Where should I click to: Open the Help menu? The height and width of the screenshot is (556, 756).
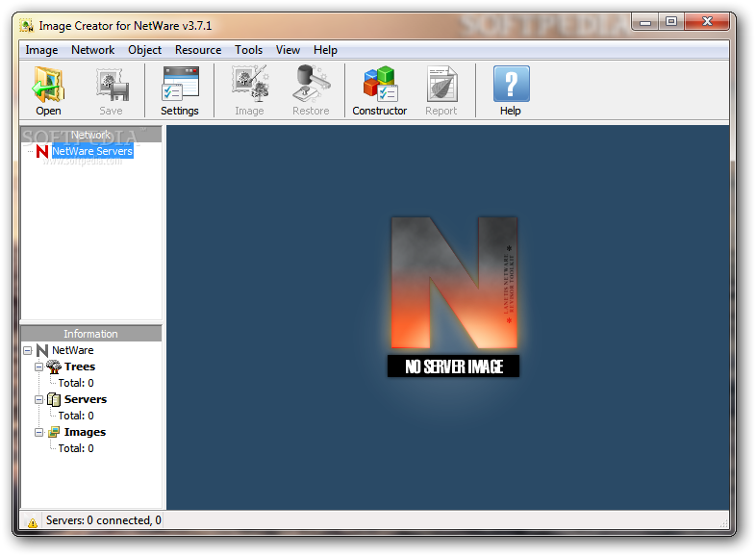(325, 50)
